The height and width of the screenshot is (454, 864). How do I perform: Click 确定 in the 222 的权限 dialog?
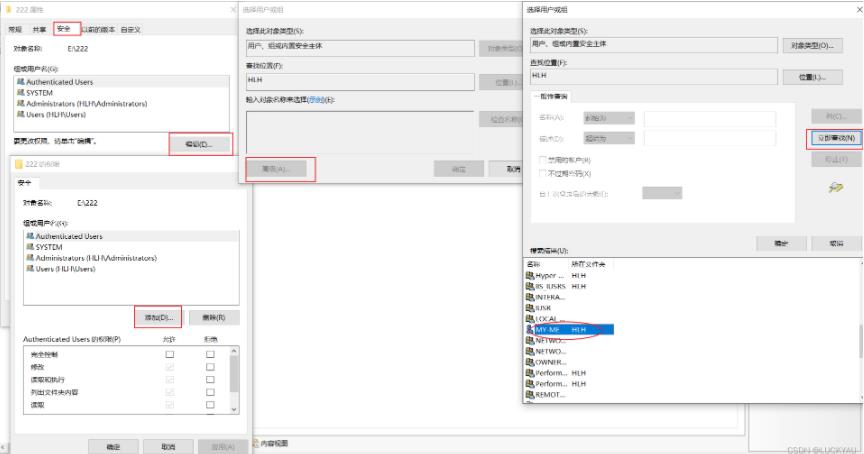pyautogui.click(x=113, y=447)
